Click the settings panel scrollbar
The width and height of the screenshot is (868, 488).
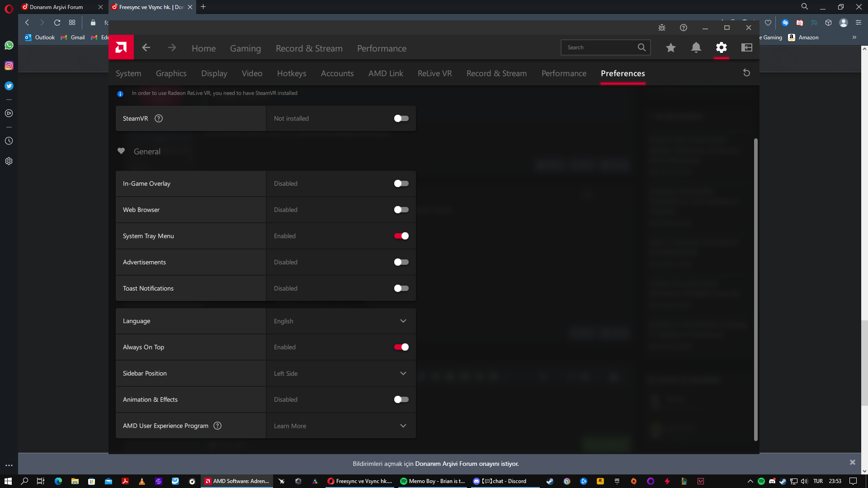click(755, 289)
